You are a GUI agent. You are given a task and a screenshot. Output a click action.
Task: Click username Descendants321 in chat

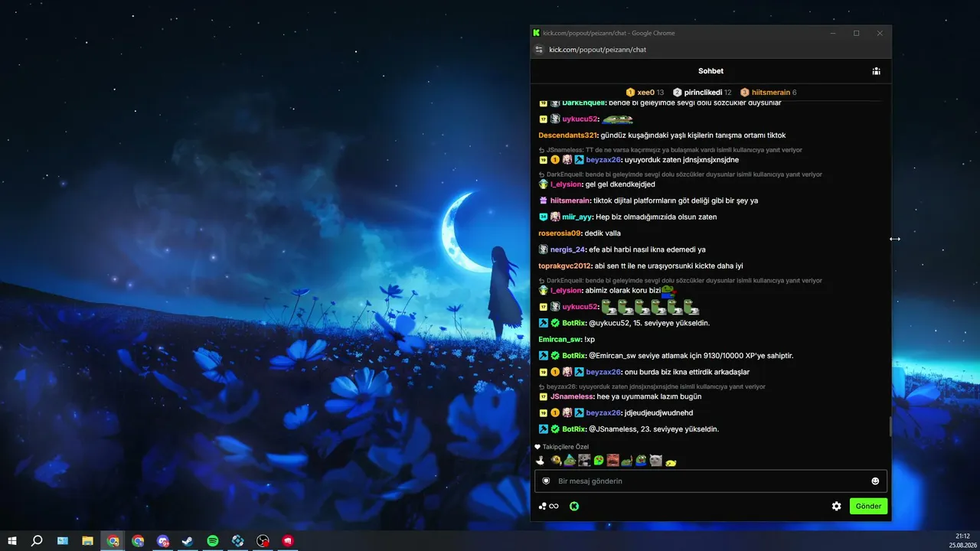coord(567,135)
